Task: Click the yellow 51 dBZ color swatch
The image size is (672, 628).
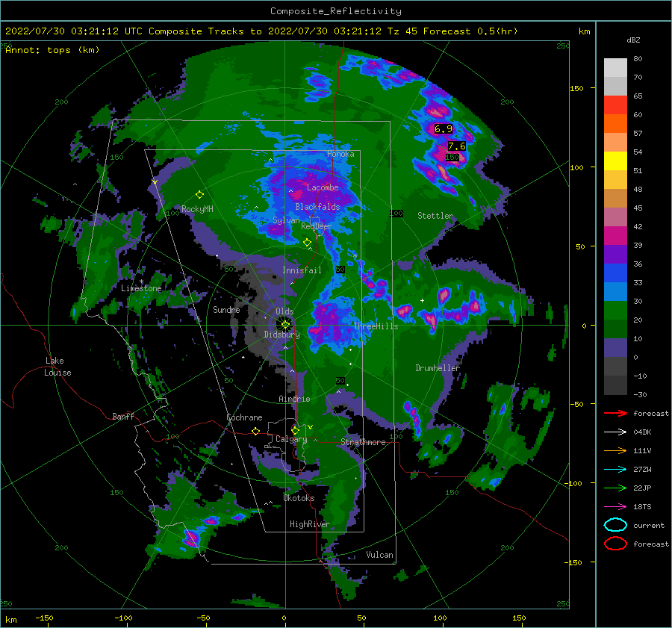Action: tap(615, 161)
